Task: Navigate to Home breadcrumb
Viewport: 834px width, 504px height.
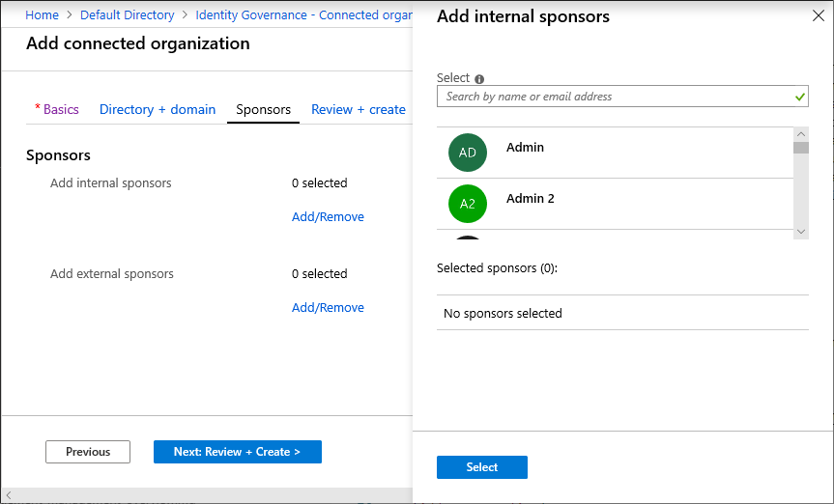Action: pyautogui.click(x=42, y=15)
